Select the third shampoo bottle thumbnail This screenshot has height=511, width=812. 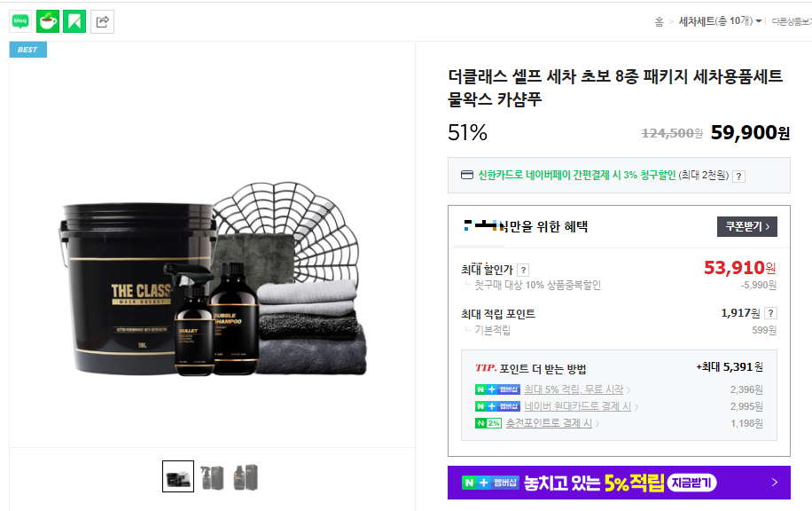[x=246, y=476]
